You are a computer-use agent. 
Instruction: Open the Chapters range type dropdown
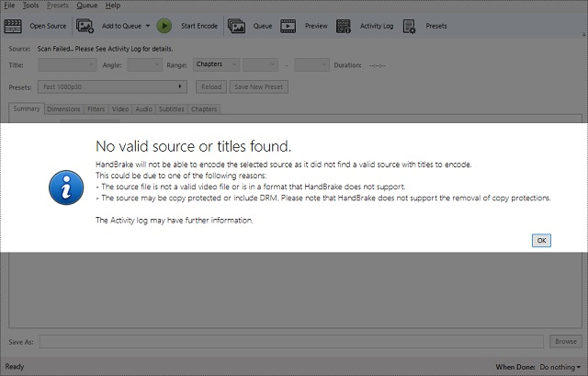pyautogui.click(x=217, y=64)
